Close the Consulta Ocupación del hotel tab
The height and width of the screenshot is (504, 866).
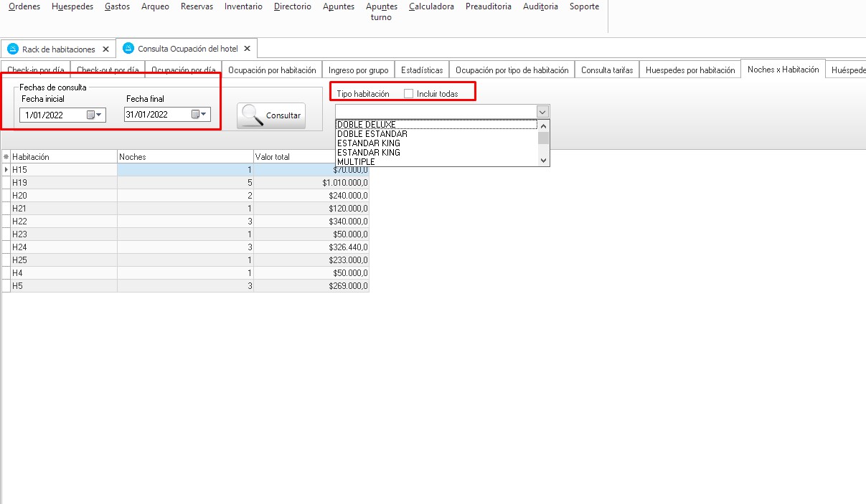(247, 49)
